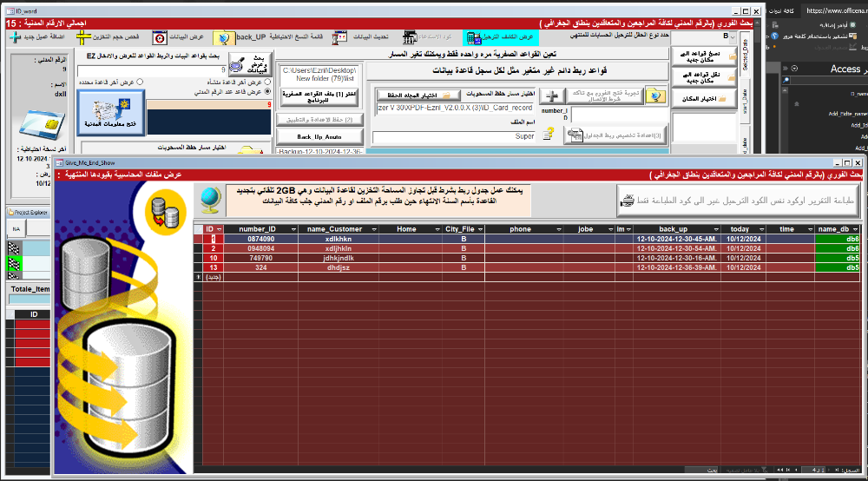Open name_Customer column filter arrow
Viewport: 868px width, 481px height.
click(374, 229)
